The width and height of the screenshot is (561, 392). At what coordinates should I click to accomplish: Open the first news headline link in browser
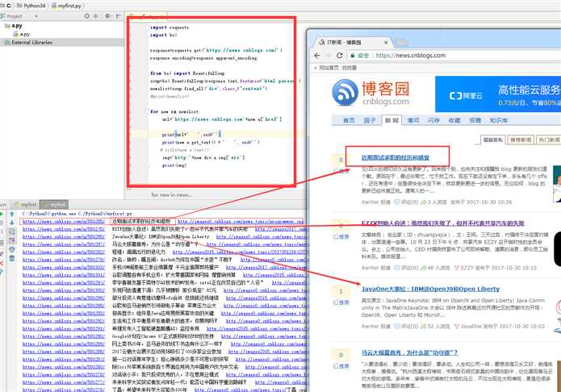395,157
